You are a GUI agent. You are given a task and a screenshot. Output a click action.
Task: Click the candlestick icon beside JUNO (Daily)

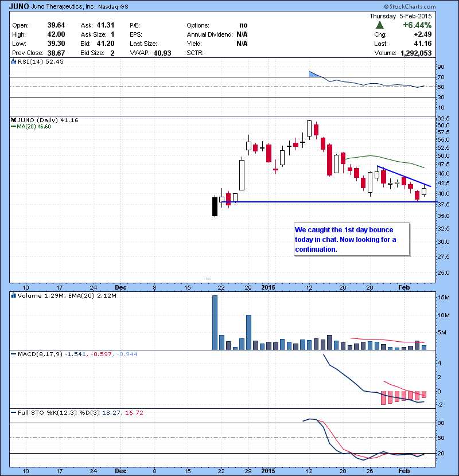13,120
